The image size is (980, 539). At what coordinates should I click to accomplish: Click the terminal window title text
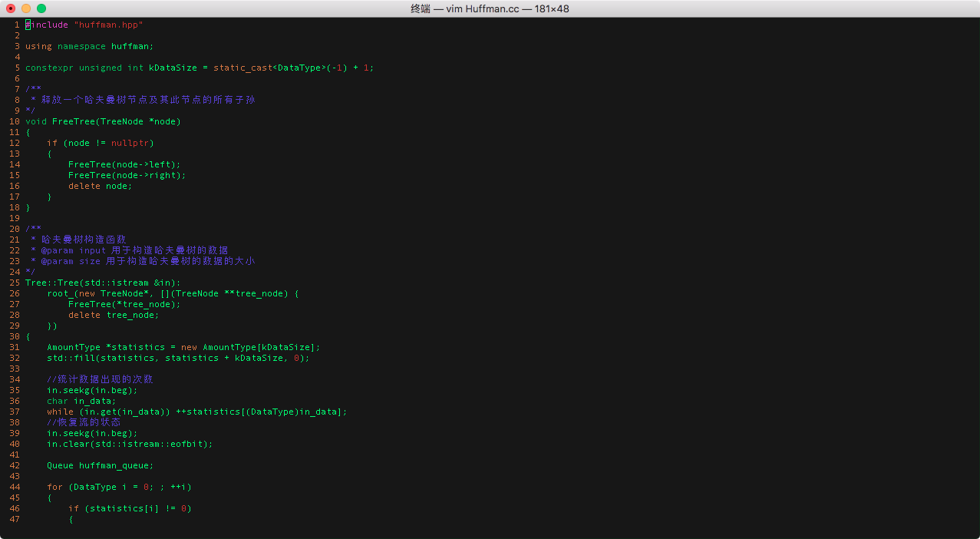490,8
